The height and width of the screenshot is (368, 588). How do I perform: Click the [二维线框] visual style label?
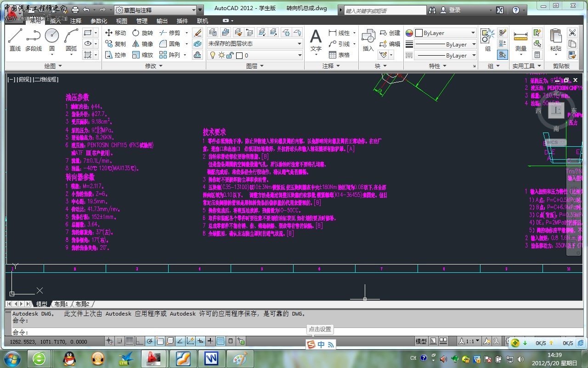[x=45, y=80]
